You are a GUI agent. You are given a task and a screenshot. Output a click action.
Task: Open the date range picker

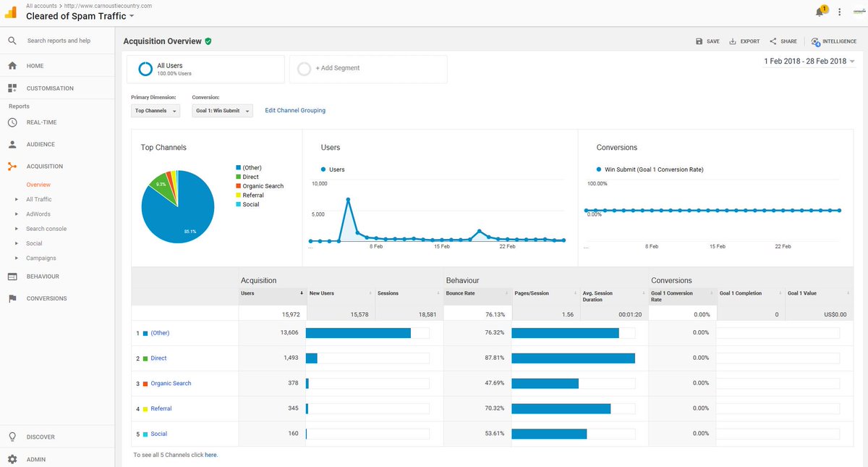point(809,62)
